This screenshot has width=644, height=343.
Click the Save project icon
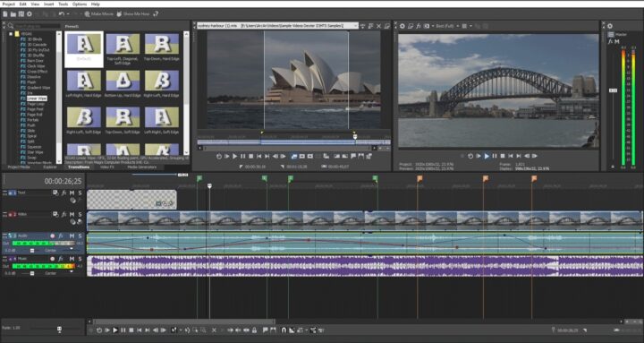click(21, 14)
